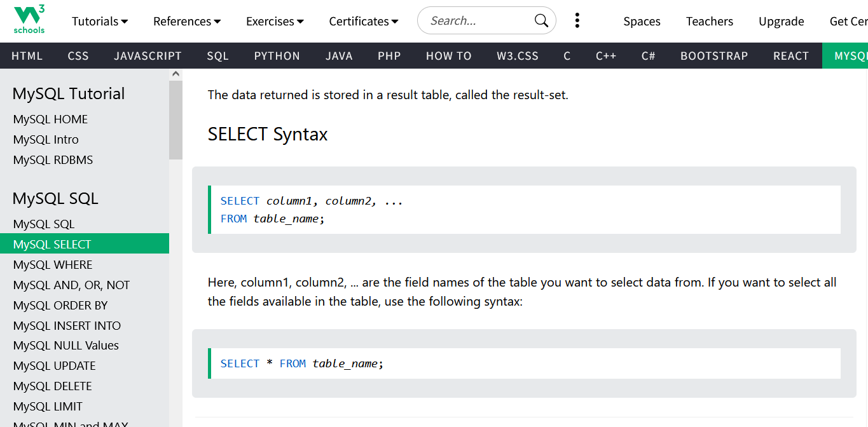Open the Teachers page
Viewport: 868px width, 427px height.
(709, 22)
